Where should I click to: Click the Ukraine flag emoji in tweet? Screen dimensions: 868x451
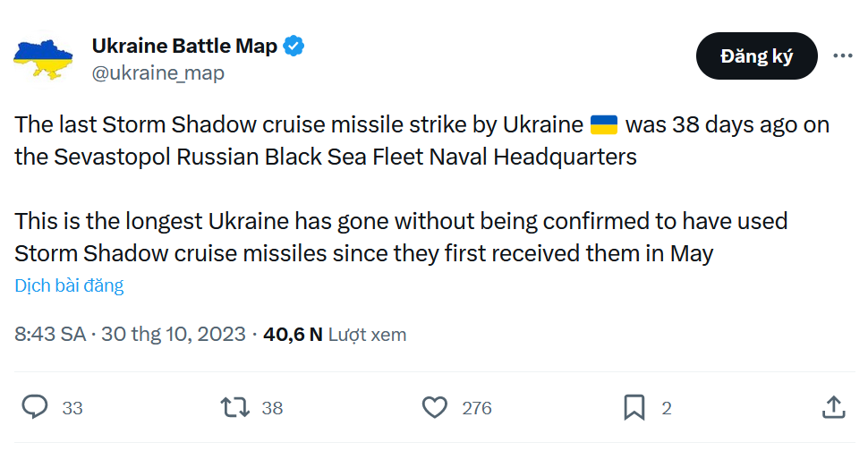click(x=604, y=125)
